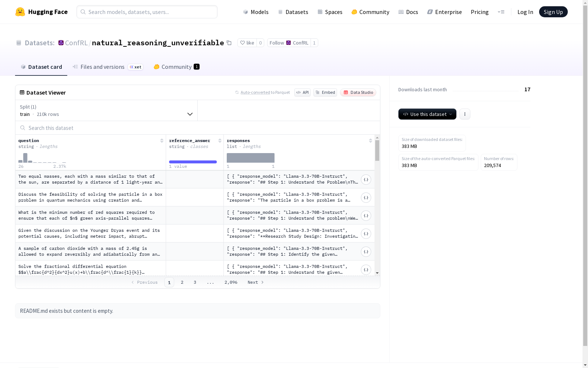Open the Pricing menu item
This screenshot has height=368, width=588.
point(480,12)
